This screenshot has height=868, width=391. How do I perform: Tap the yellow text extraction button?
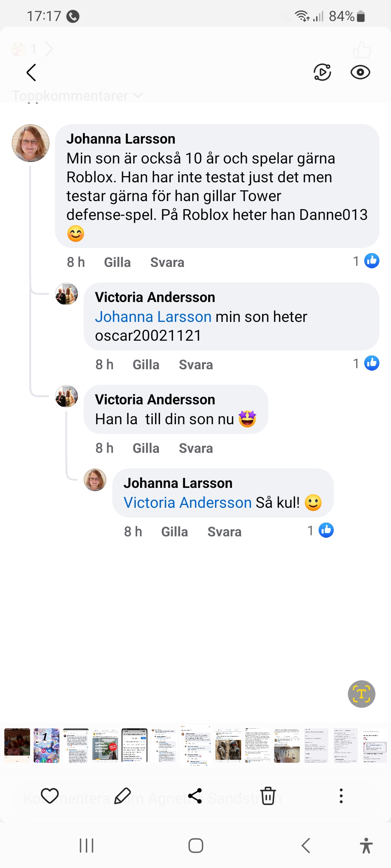[x=361, y=694]
